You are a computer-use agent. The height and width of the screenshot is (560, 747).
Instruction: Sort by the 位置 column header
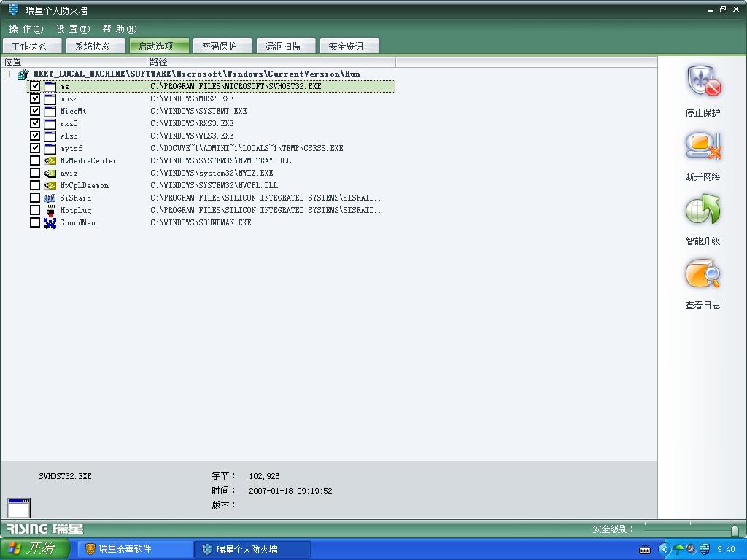(74, 62)
